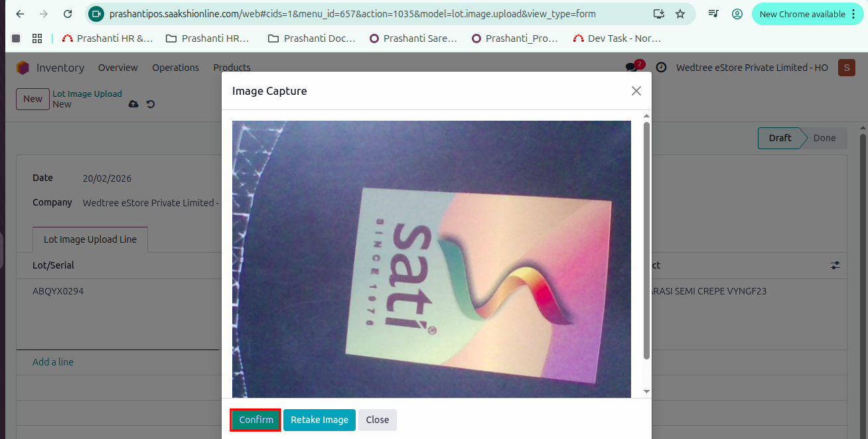Open the Activities clock icon
The height and width of the screenshot is (439, 868).
[x=661, y=67]
